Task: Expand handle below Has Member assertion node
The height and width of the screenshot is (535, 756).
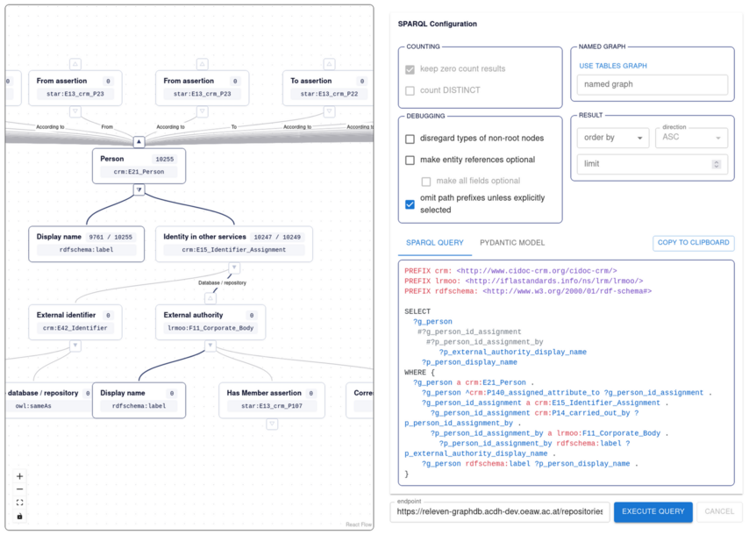Action: (272, 424)
